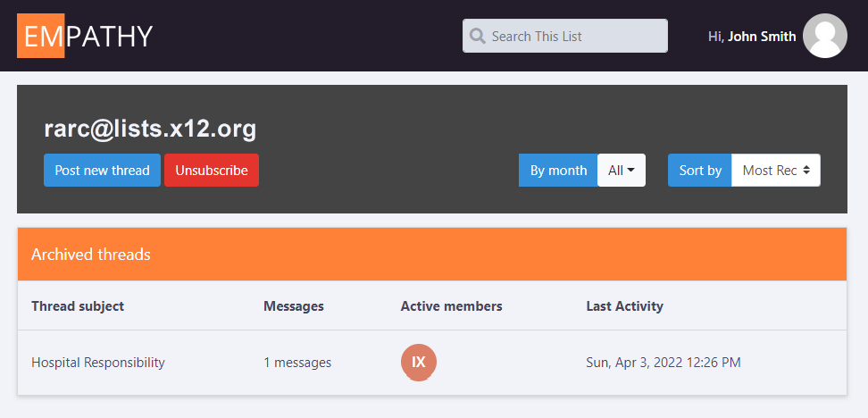Open the John Smith user name link
Viewport: 868px width, 418px height.
point(761,37)
